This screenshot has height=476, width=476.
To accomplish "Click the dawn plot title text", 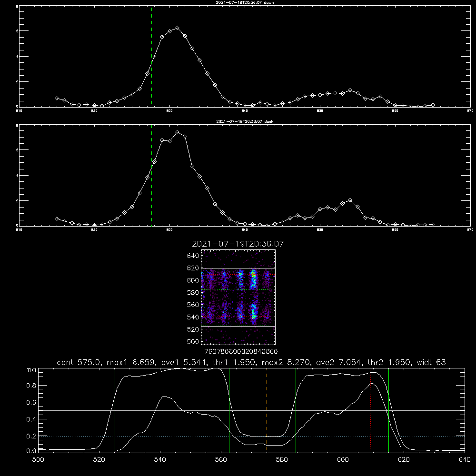I will tap(245, 2).
